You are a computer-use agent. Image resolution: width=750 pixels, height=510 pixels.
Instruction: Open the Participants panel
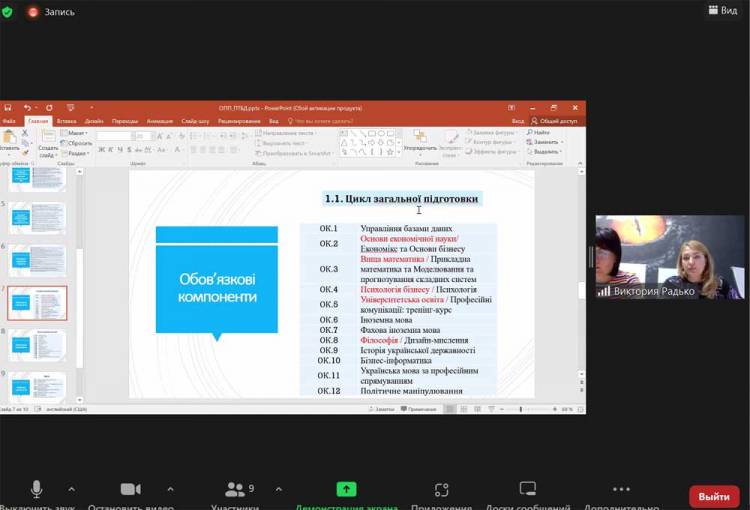tap(236, 489)
